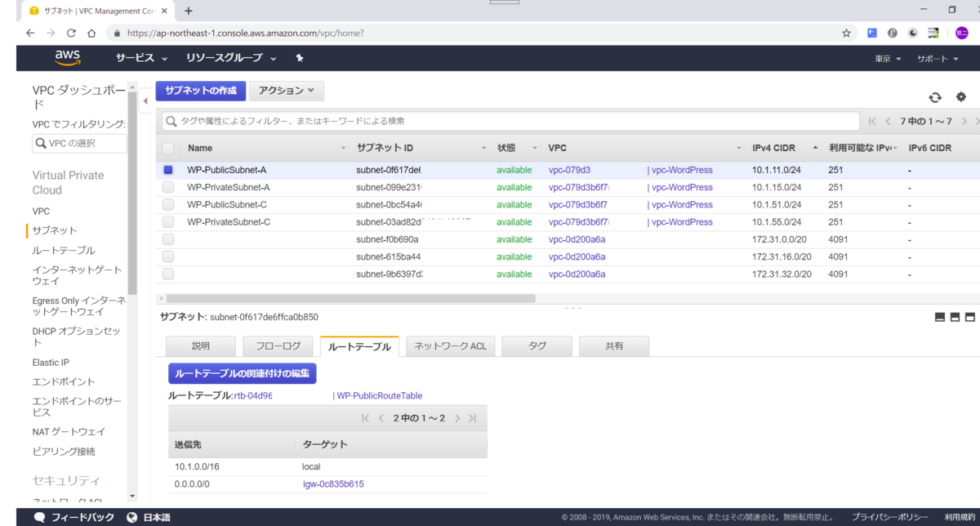This screenshot has width=980, height=526.
Task: Click the horizontal scrollbar under the subnet table
Action: click(x=351, y=298)
